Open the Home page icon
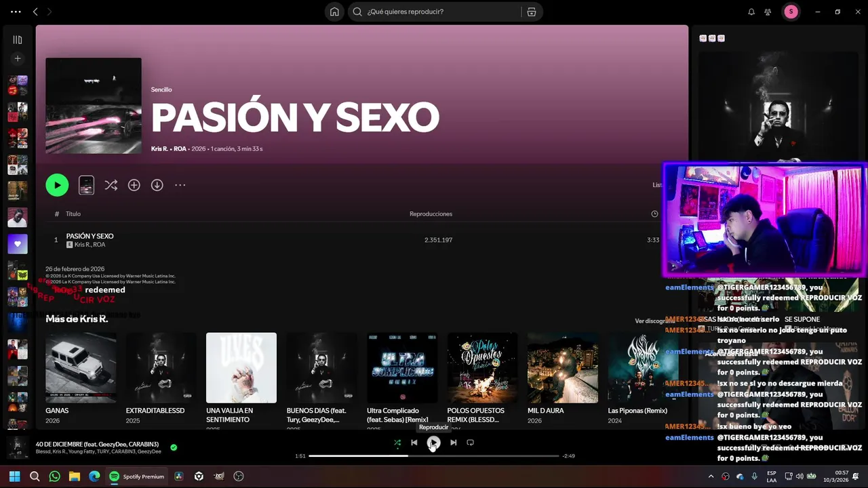This screenshot has width=868, height=488. 334,12
